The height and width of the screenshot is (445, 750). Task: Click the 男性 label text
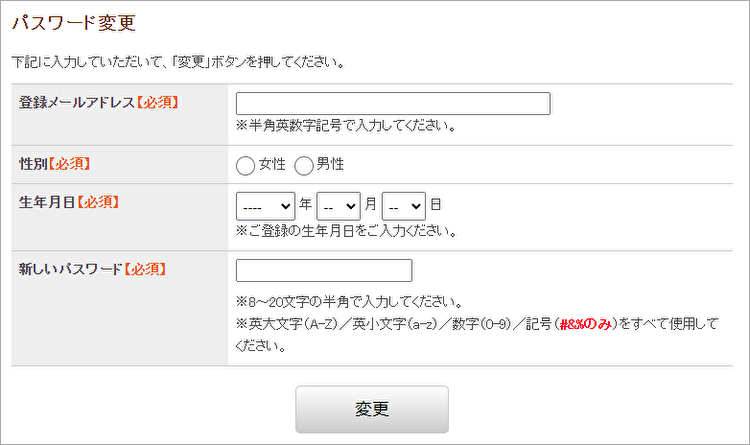(x=330, y=164)
